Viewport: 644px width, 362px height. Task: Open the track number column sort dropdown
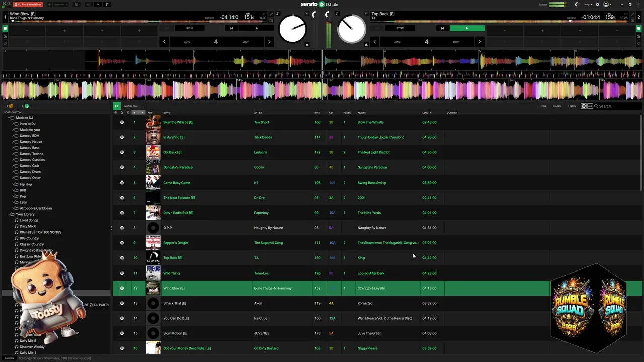tap(139, 112)
